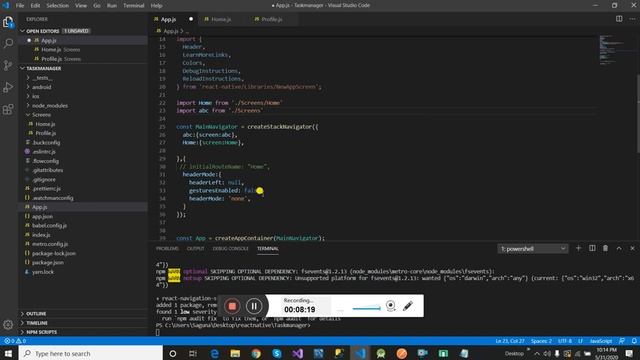640x360 pixels.
Task: Kill terminal with trash icon
Action: 605,248
